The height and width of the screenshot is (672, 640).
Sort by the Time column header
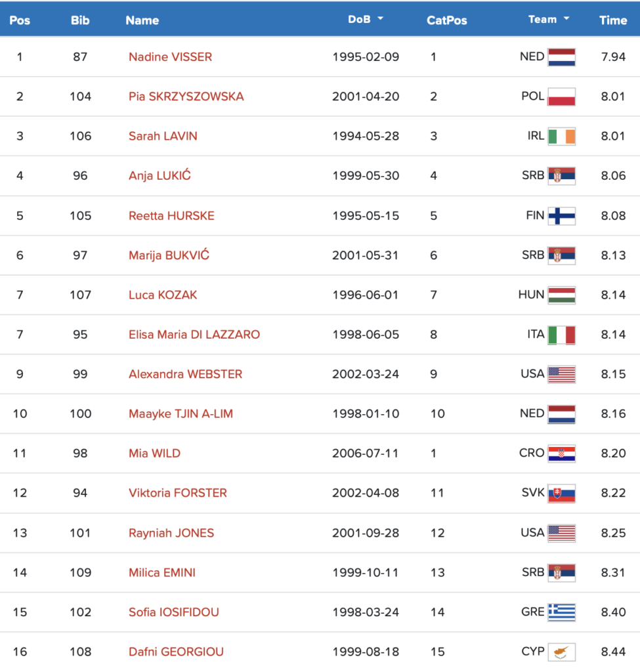(613, 20)
